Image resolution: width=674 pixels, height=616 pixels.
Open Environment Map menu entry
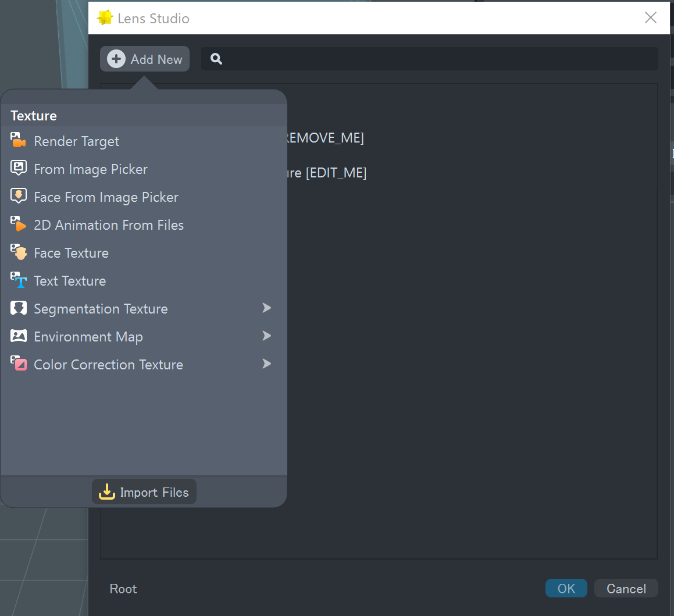(144, 337)
